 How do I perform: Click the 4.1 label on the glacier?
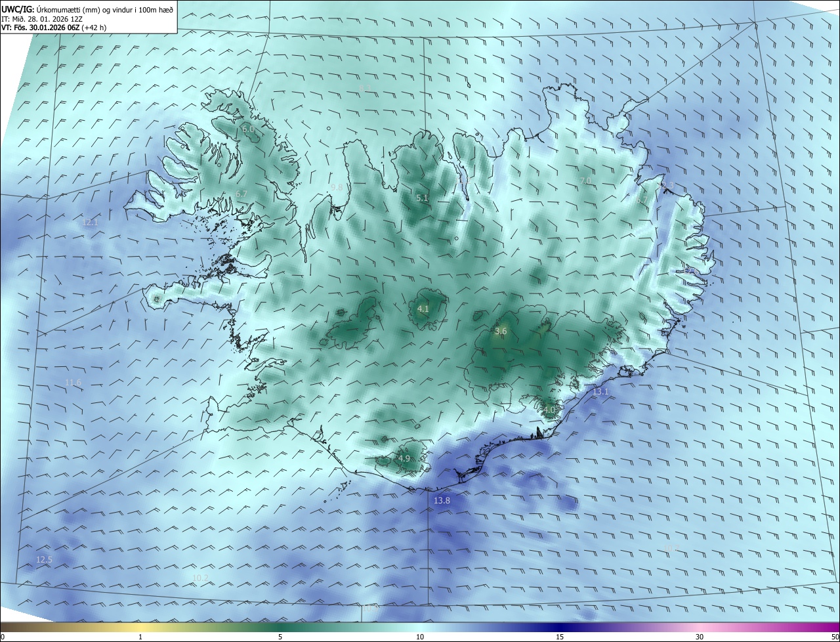click(x=423, y=309)
